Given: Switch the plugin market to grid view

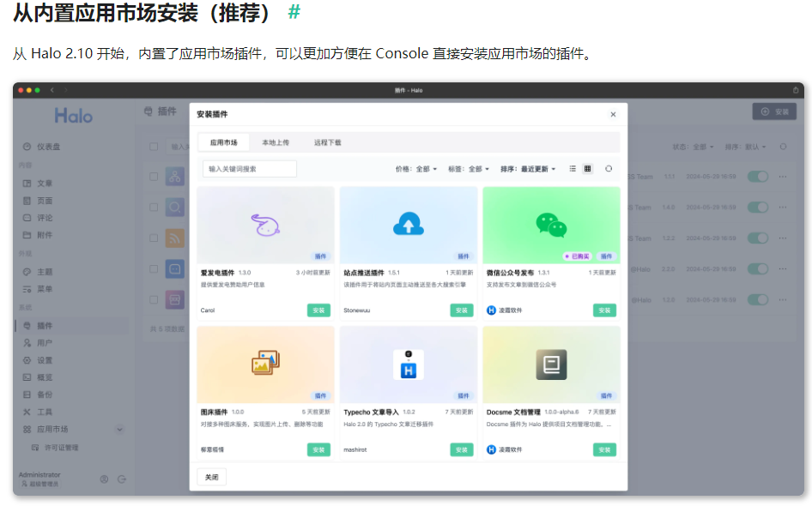Looking at the screenshot, I should (587, 169).
